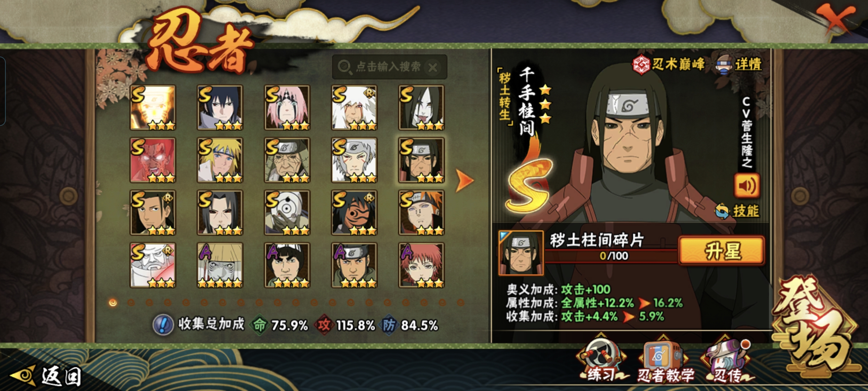Select the blond Minato ninja portrait
Screen dimensions: 868x391
click(x=220, y=160)
